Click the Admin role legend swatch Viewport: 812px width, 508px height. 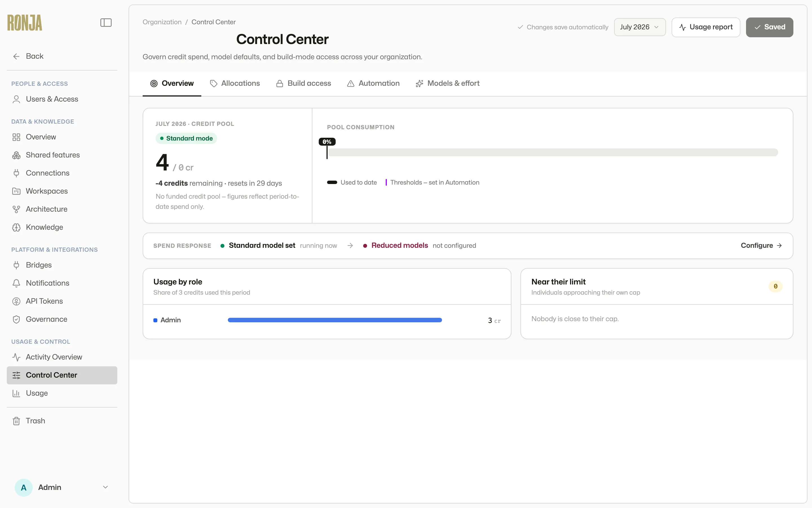[x=155, y=320]
